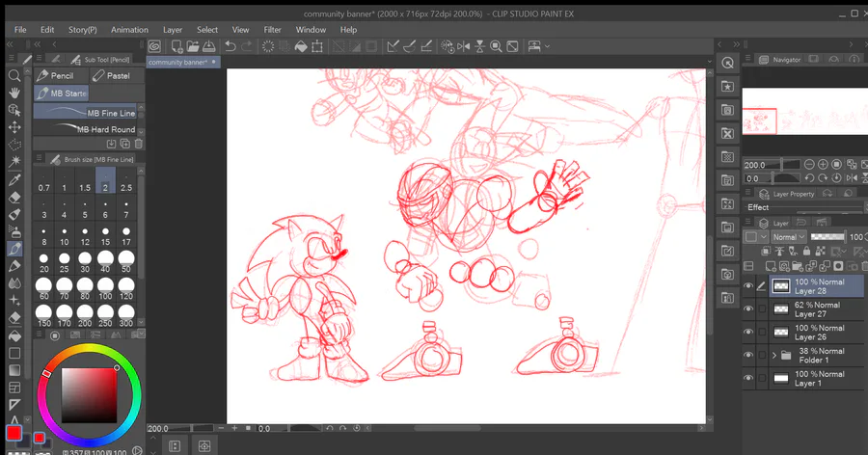Select the MB Fine Line brush
Viewport: 868px width, 455px height.
tap(85, 113)
